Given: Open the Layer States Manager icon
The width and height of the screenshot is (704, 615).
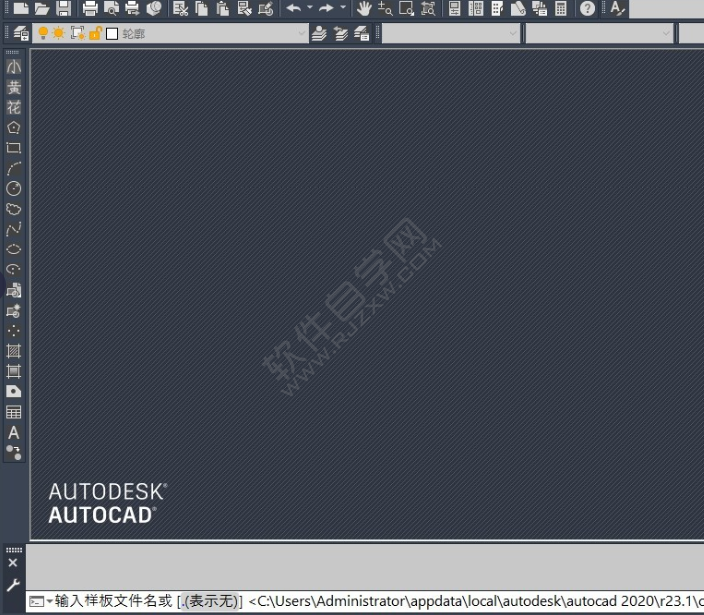Looking at the screenshot, I should [x=362, y=33].
